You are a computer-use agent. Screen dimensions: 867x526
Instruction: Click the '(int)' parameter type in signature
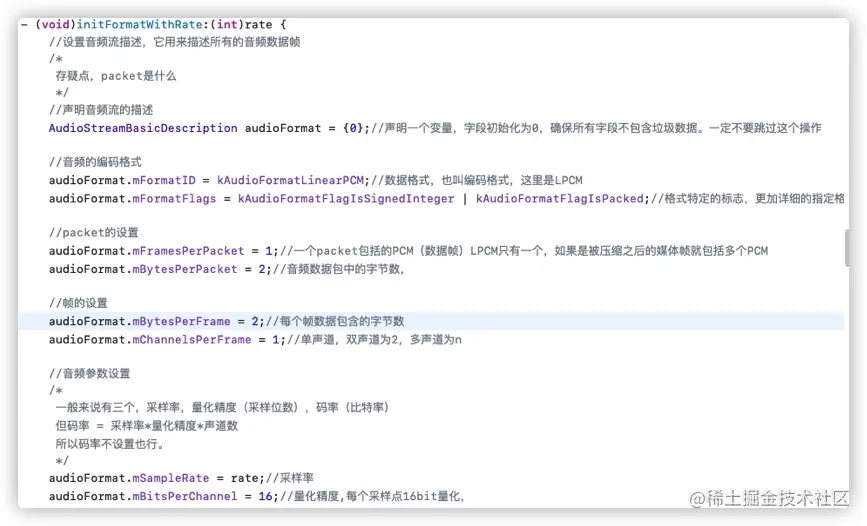tap(227, 24)
